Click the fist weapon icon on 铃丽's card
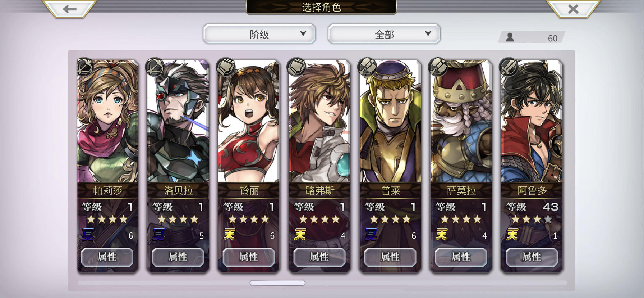The image size is (644, 298). click(x=226, y=67)
